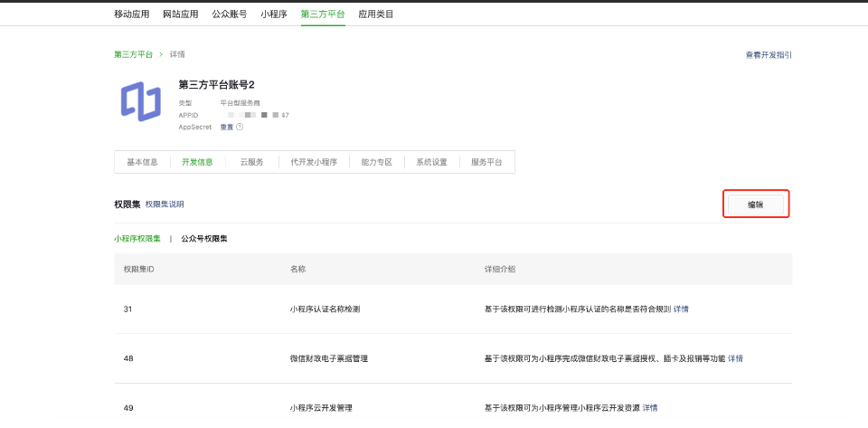The width and height of the screenshot is (868, 428).
Task: Open the 移动应用 top navigation tab
Action: (x=132, y=14)
